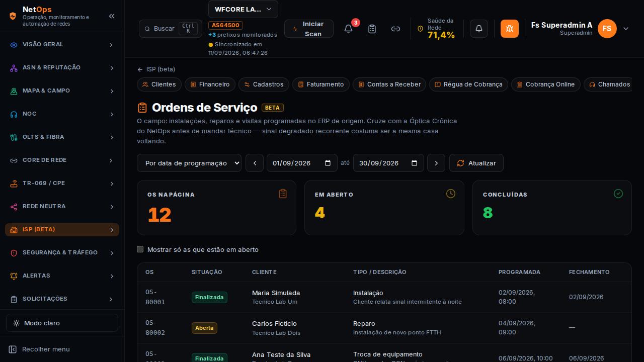The width and height of the screenshot is (644, 362).
Task: Click the ASN & Reputação network icon
Action: (14, 68)
